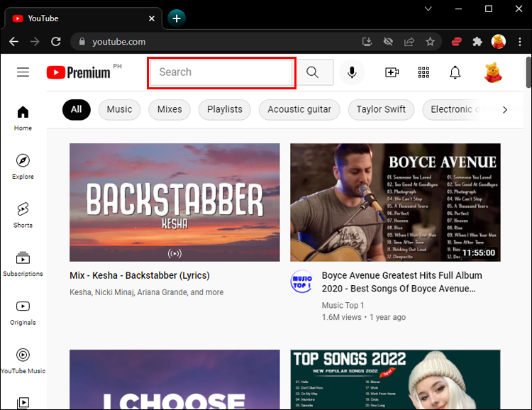This screenshot has width=532, height=410.
Task: Click the share page icon in the address bar
Action: pos(409,42)
